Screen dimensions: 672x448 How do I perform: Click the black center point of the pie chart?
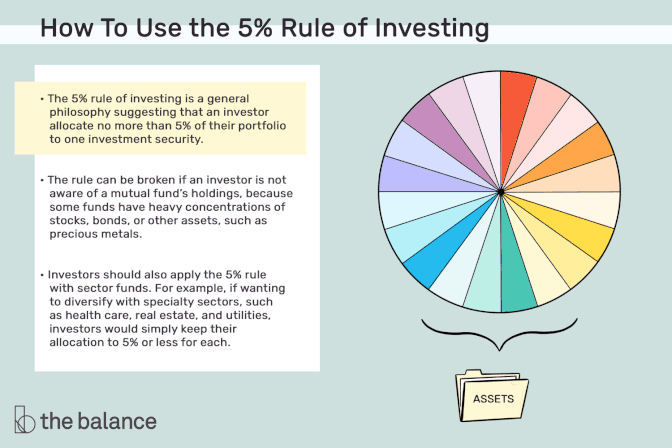[500, 192]
